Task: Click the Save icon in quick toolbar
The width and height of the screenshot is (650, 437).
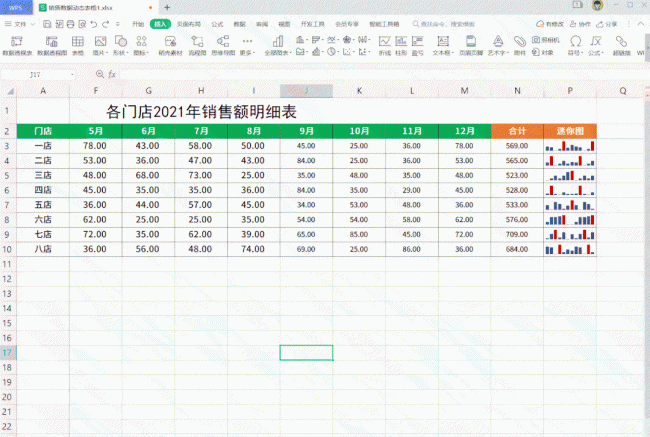Action: point(47,24)
